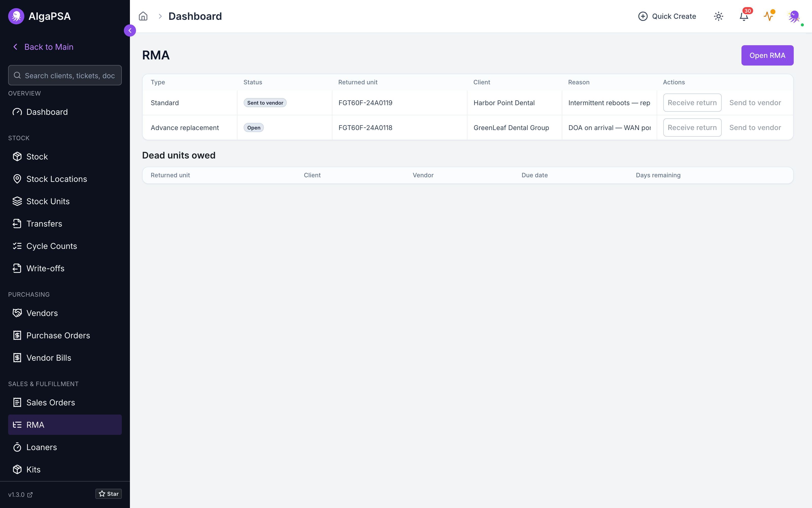Click the AlgaPSA logo icon
Image resolution: width=812 pixels, height=508 pixels.
(16, 16)
